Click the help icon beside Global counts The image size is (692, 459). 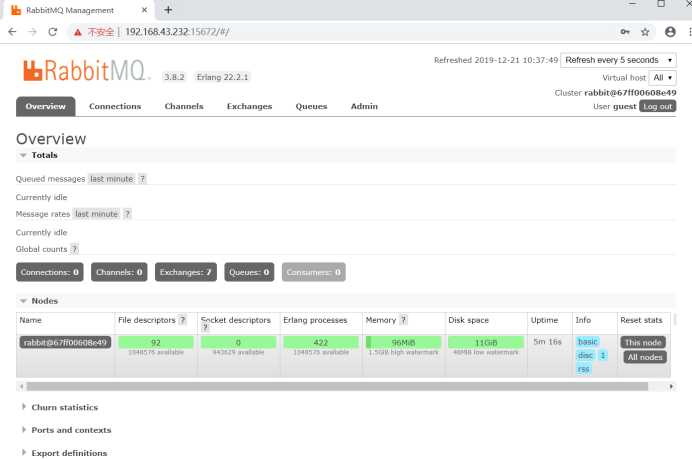tap(74, 249)
